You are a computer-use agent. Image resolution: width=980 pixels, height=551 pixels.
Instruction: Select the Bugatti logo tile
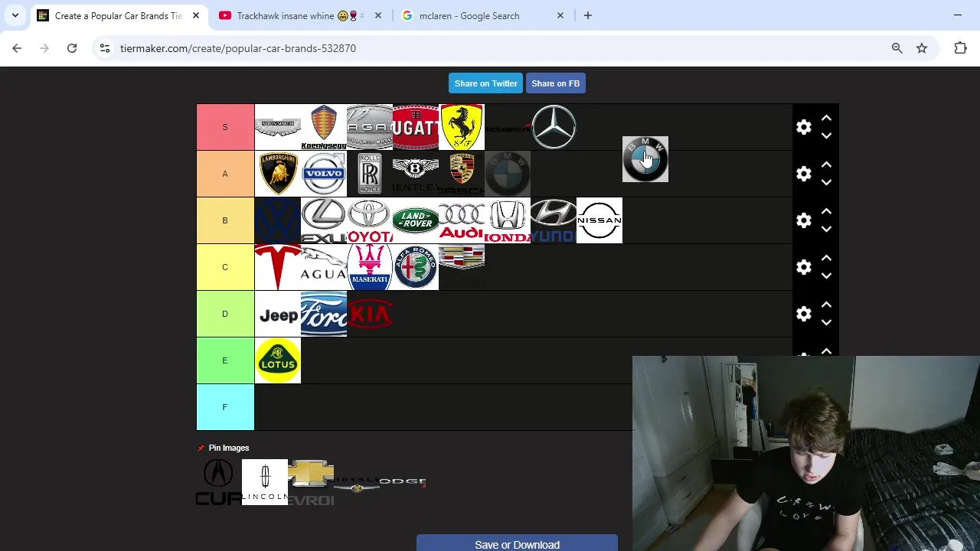pyautogui.click(x=415, y=127)
